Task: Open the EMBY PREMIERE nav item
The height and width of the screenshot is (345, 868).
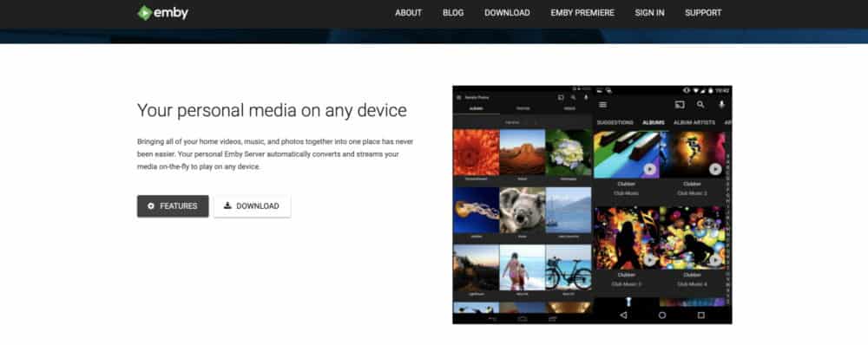Action: point(582,13)
